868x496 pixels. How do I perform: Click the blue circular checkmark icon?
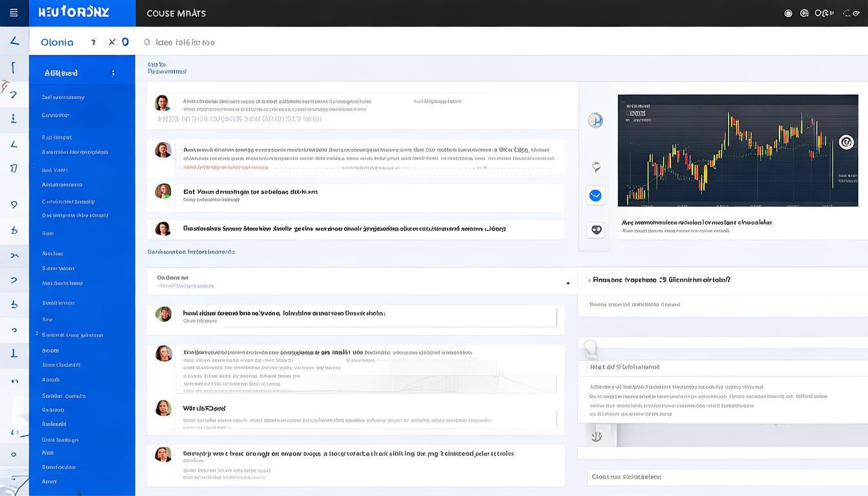595,195
